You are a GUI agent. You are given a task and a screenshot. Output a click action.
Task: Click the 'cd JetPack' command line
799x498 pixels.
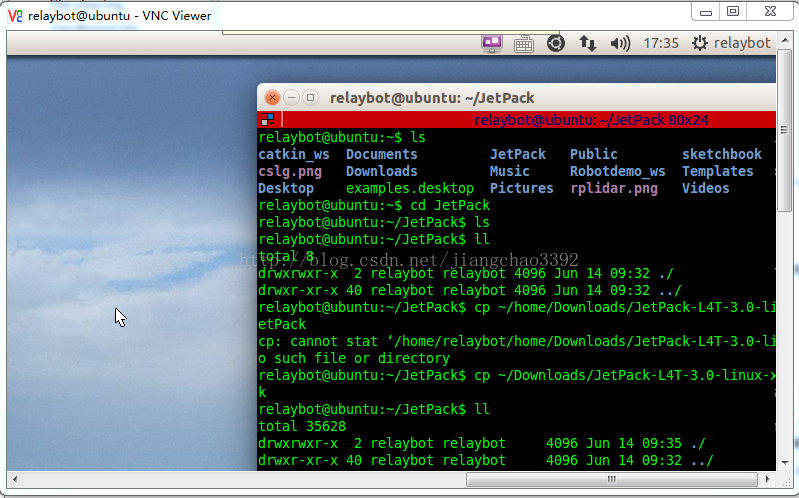374,205
